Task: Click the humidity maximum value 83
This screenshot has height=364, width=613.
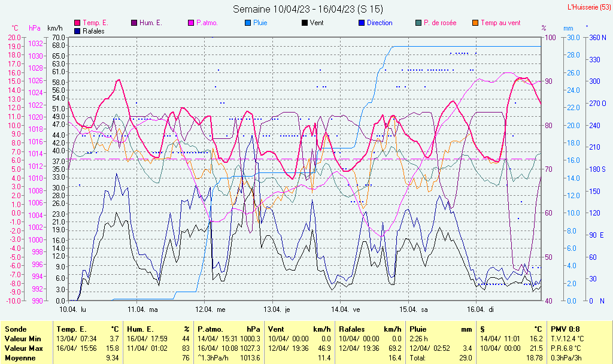Action: [186, 348]
